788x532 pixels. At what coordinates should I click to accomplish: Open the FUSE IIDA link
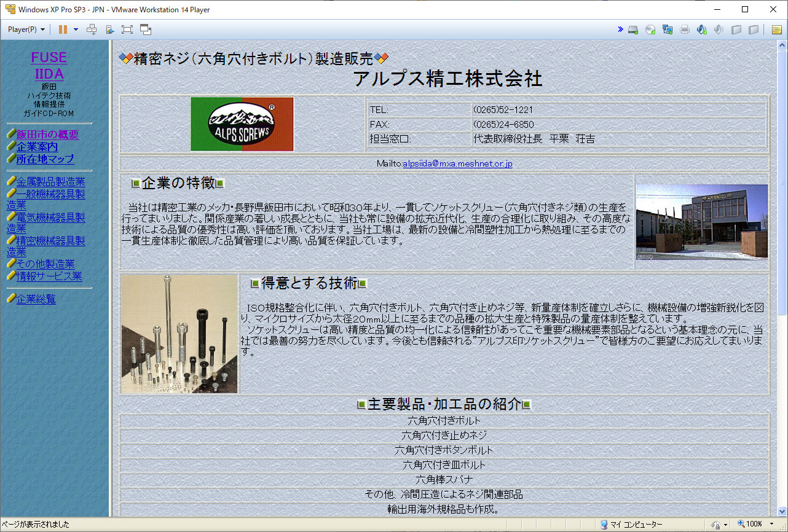[49, 65]
